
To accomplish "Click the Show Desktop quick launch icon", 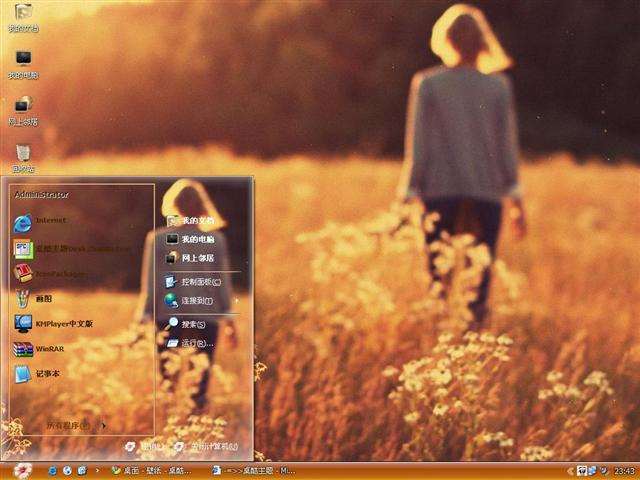I will (82, 471).
